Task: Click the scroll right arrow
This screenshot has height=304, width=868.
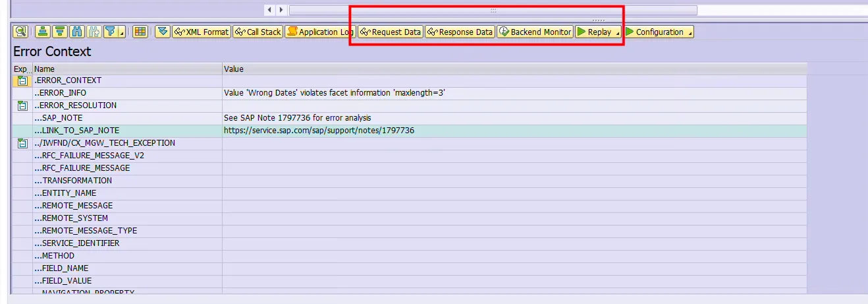Action: pyautogui.click(x=281, y=10)
